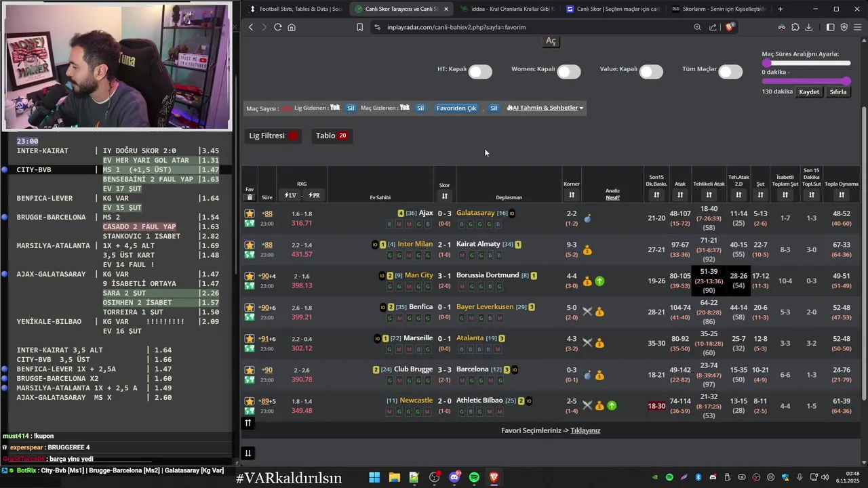868x488 pixels.
Task: Sort by Atak column arrows
Action: pos(680,195)
